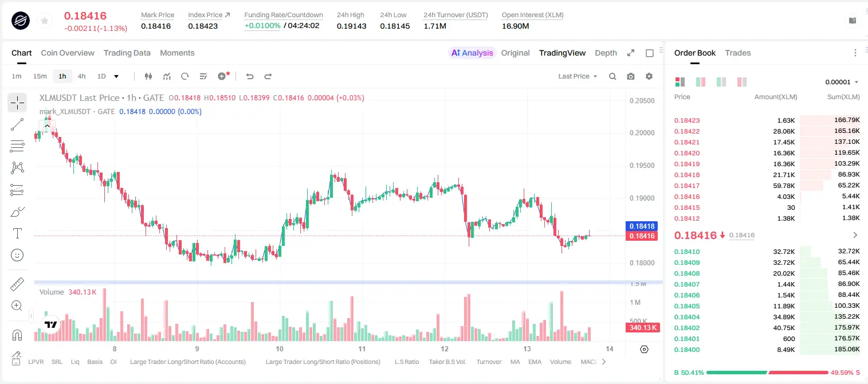Open the Last Price dropdown
This screenshot has height=384, width=868.
(x=578, y=76)
